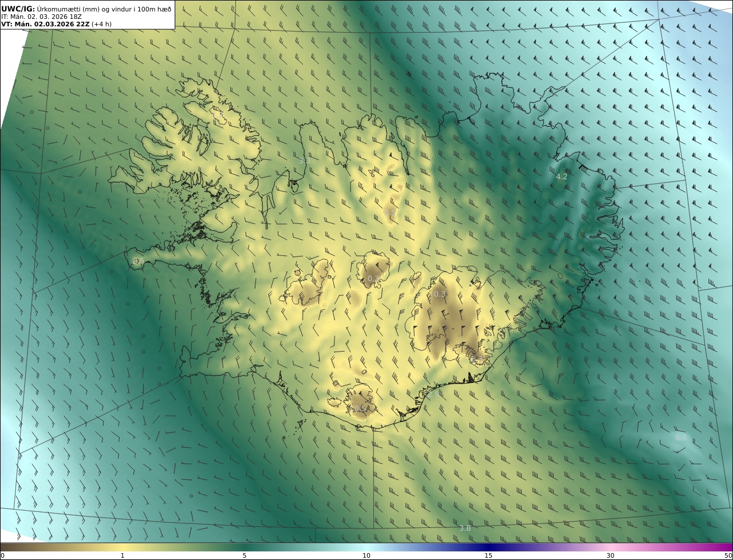
Task: Click the '2.9' value label on the south coast
Action: pos(434,394)
